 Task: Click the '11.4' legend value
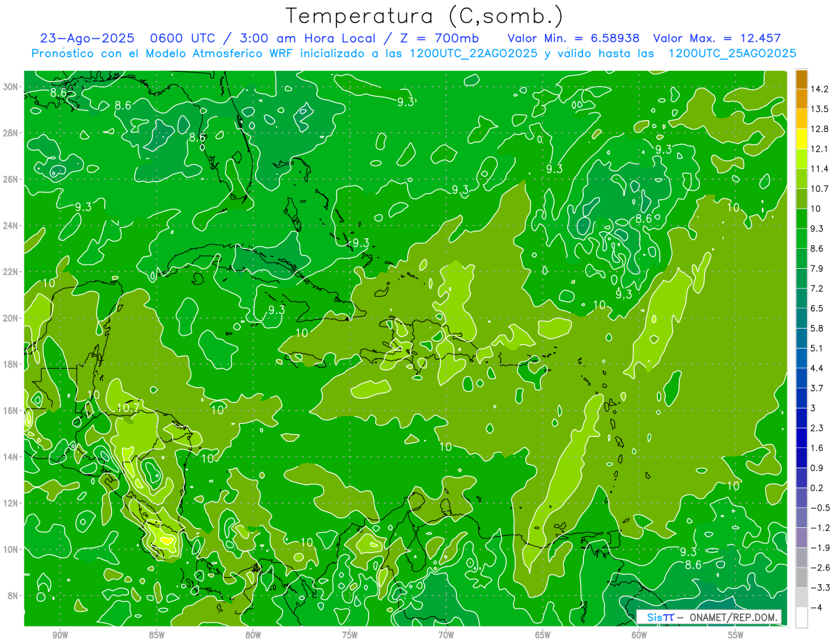click(819, 169)
